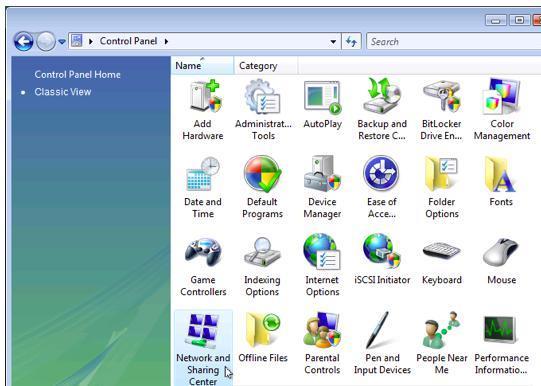Open the Add Hardware applet
541x386 pixels.
point(203,110)
